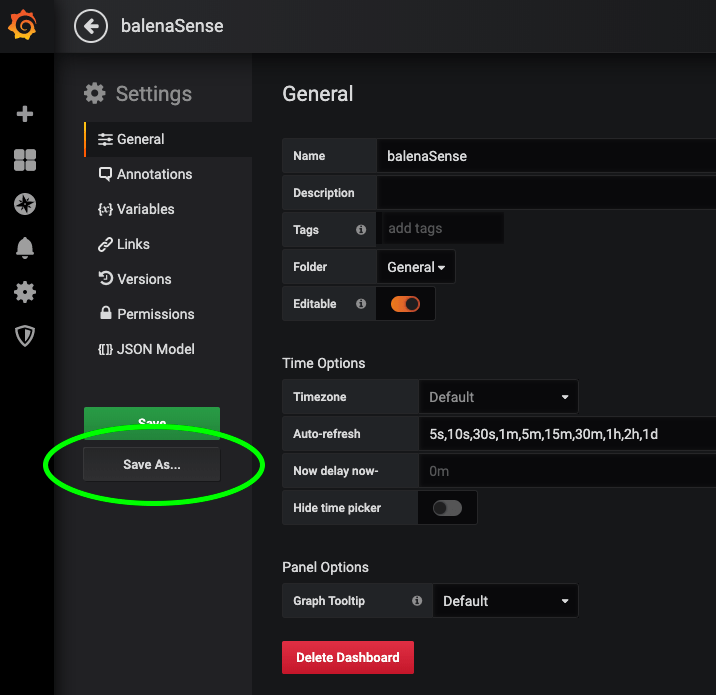The height and width of the screenshot is (695, 716).
Task: Open the Server Admin shield icon
Action: (x=25, y=336)
